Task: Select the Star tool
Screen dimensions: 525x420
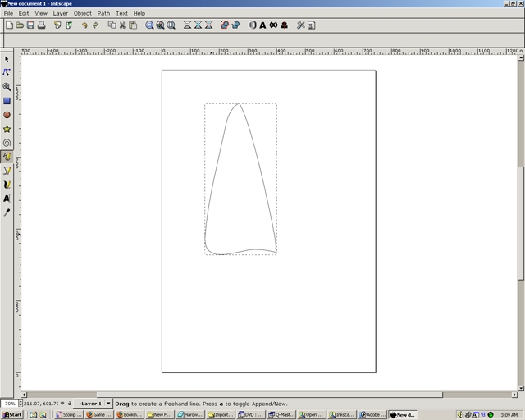Action: point(7,129)
